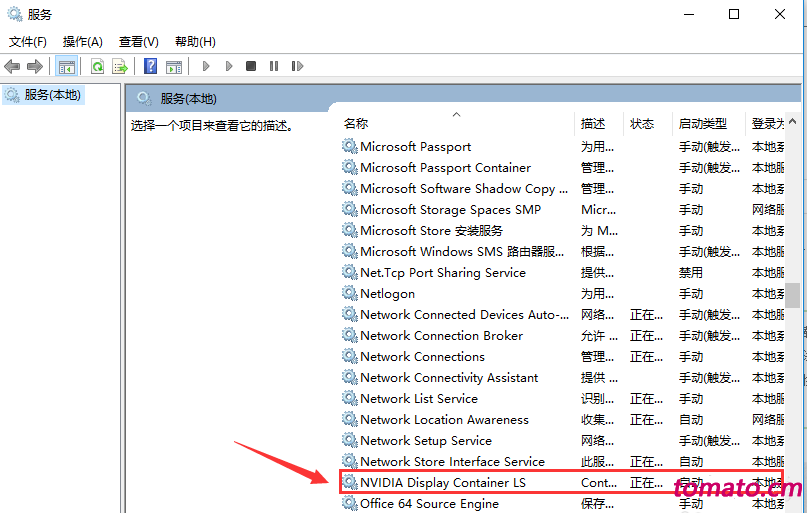Click gear icon of Network Connections row
The width and height of the screenshot is (807, 513).
(x=349, y=356)
